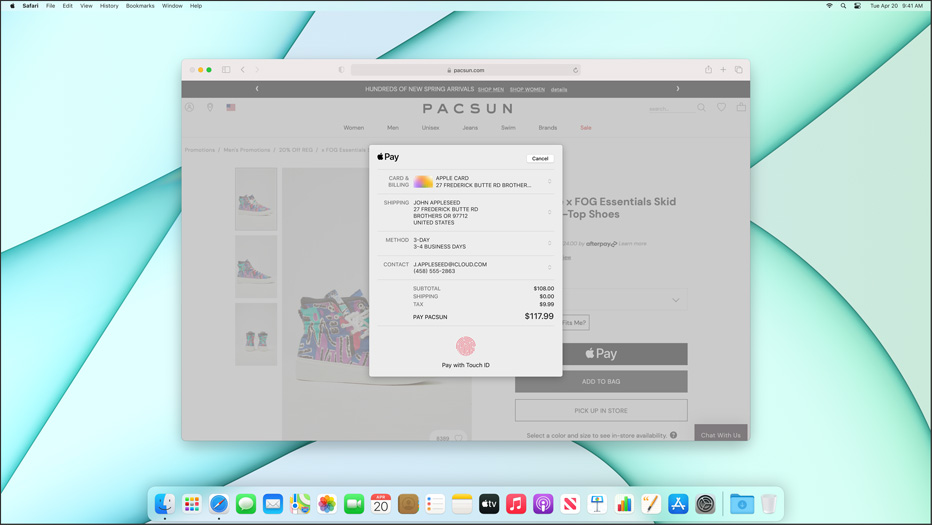Show next promo banner message
Screen dimensions: 932x525
point(678,89)
